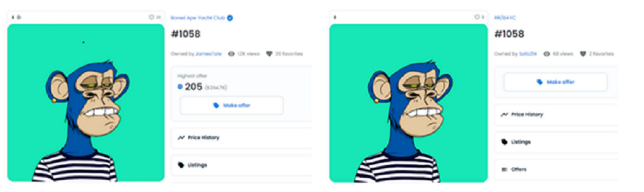Image resolution: width=644 pixels, height=192 pixels.
Task: Open the left ape #1058 image
Action: click(86, 103)
